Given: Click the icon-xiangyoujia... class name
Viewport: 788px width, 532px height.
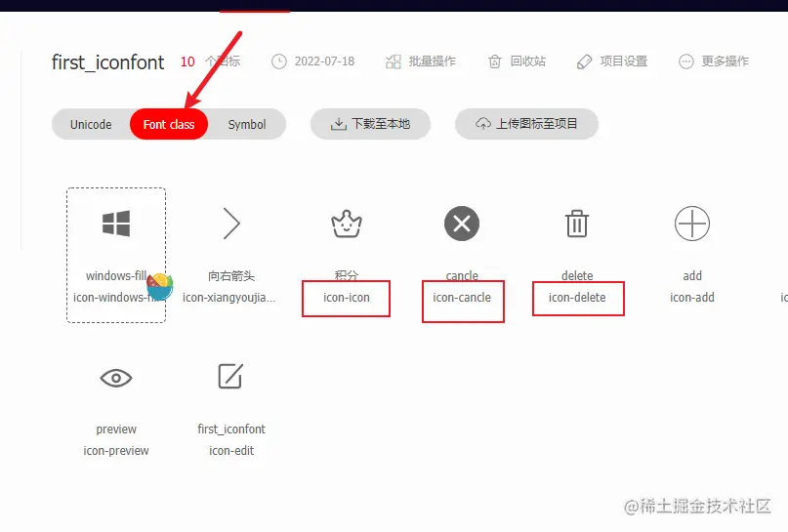Looking at the screenshot, I should click(228, 298).
